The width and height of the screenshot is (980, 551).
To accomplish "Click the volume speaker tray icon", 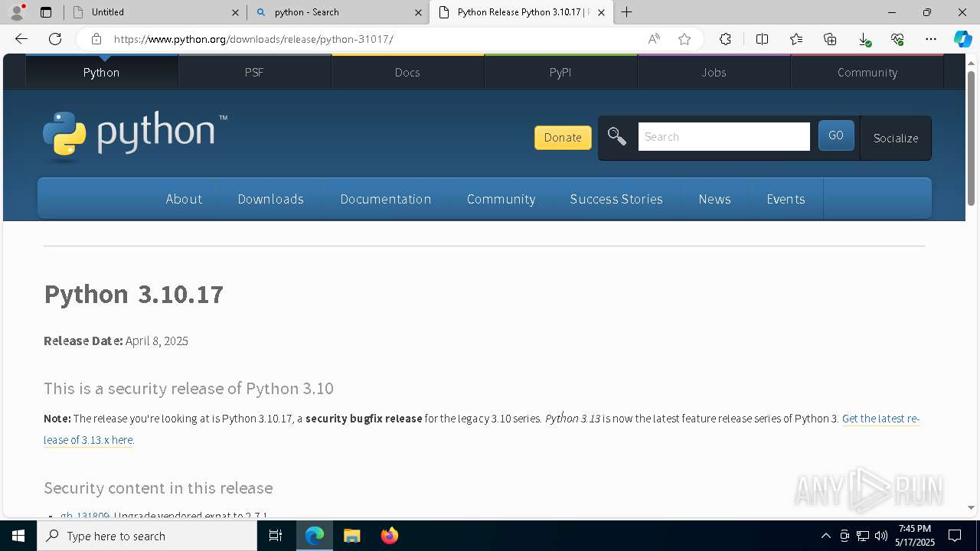I will [881, 536].
